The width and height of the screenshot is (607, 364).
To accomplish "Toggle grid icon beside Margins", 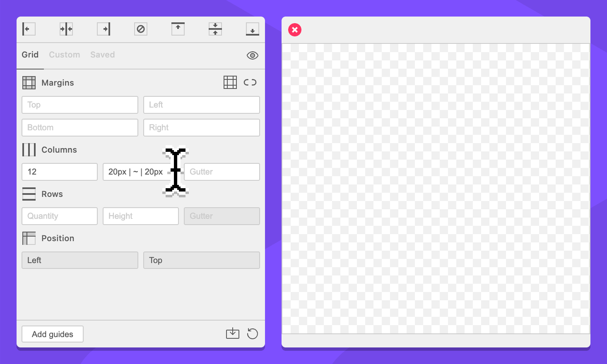I will [x=230, y=82].
